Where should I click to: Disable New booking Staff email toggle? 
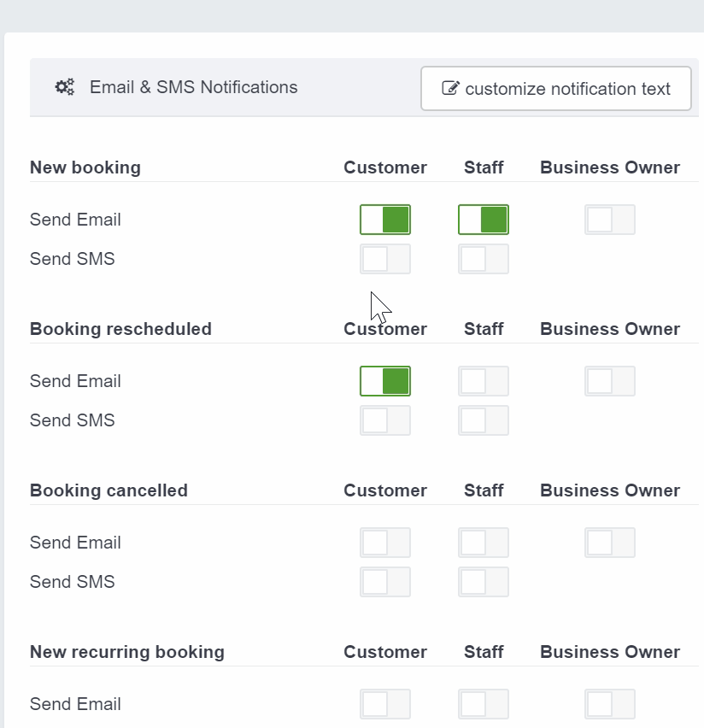[x=484, y=220]
